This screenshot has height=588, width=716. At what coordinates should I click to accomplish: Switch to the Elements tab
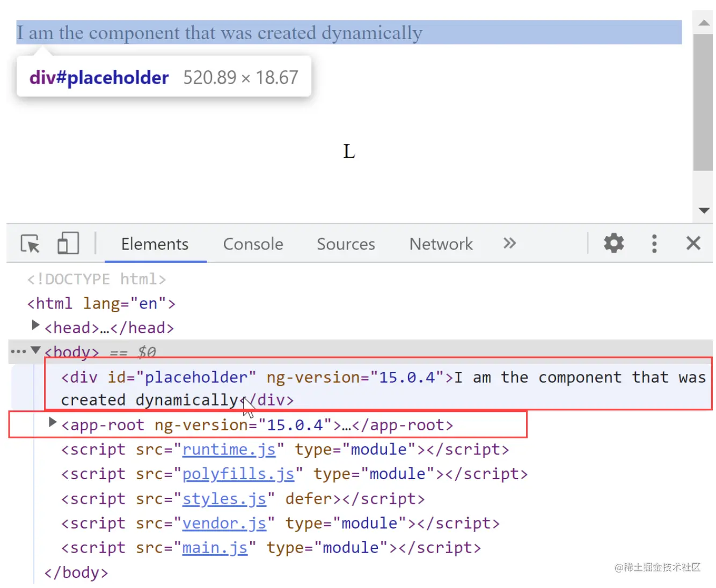(x=155, y=244)
